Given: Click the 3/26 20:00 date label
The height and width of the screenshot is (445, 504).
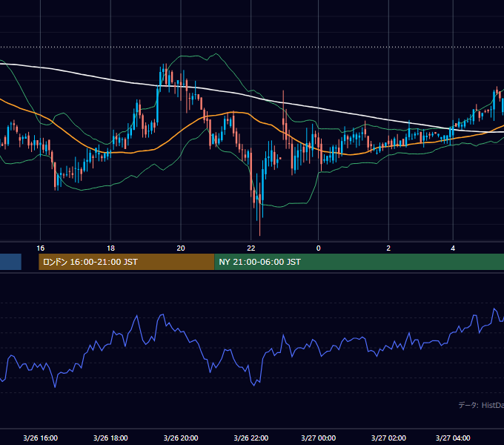Looking at the screenshot, I should click(181, 438).
